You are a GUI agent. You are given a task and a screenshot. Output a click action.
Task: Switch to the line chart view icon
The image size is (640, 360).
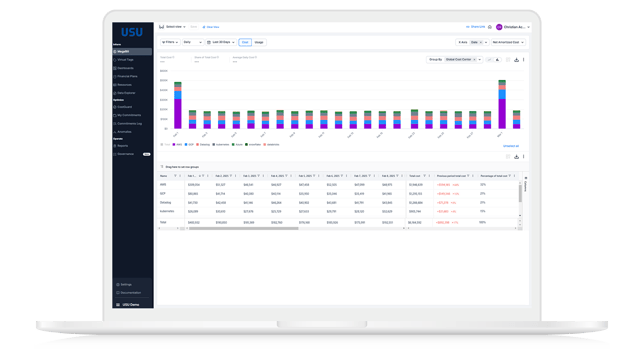(x=489, y=60)
